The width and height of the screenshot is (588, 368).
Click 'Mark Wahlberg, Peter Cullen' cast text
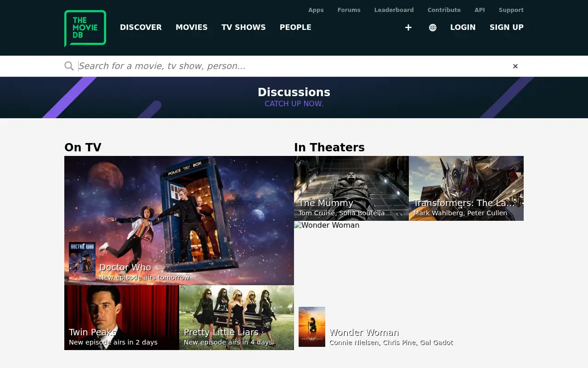click(460, 213)
